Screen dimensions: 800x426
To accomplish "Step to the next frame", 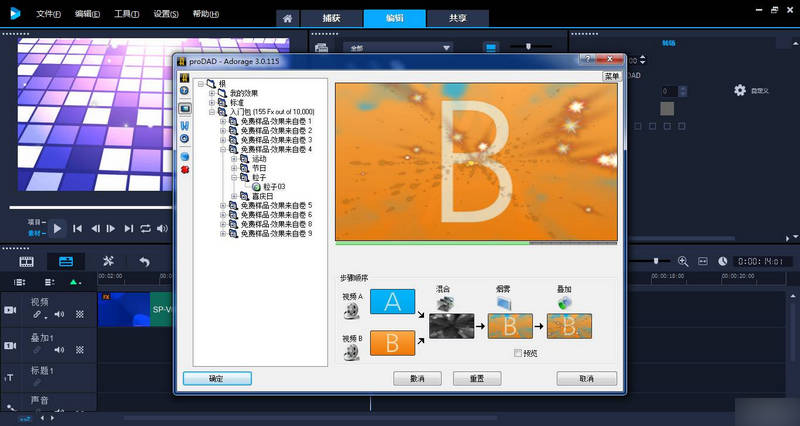I will click(111, 229).
